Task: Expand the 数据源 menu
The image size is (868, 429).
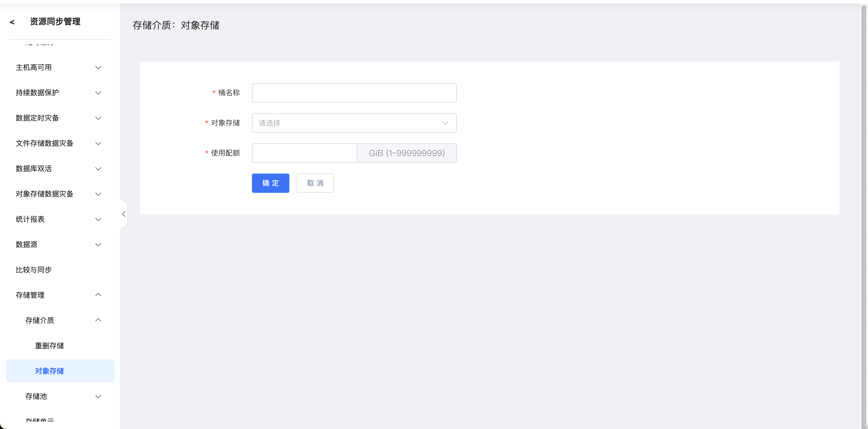Action: [58, 244]
